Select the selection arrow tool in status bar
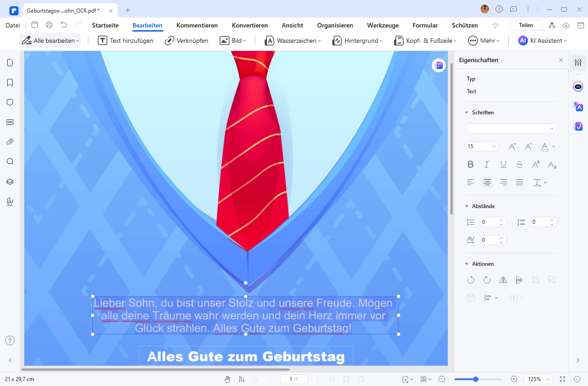588x386 pixels. coord(242,379)
